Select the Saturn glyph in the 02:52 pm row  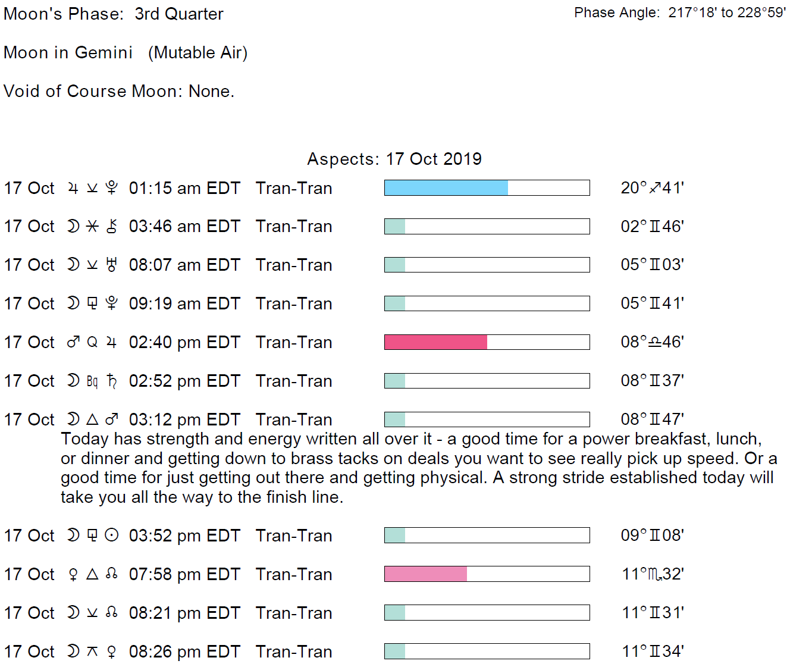click(x=111, y=381)
